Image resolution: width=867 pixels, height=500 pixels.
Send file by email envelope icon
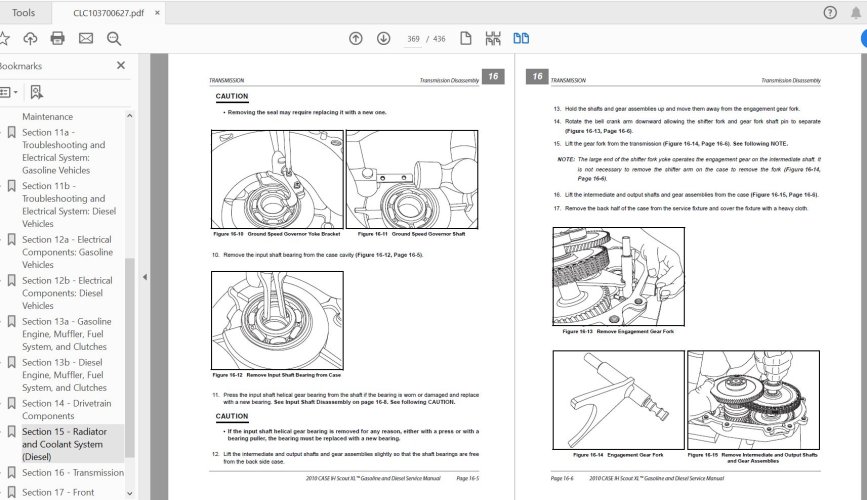(85, 39)
